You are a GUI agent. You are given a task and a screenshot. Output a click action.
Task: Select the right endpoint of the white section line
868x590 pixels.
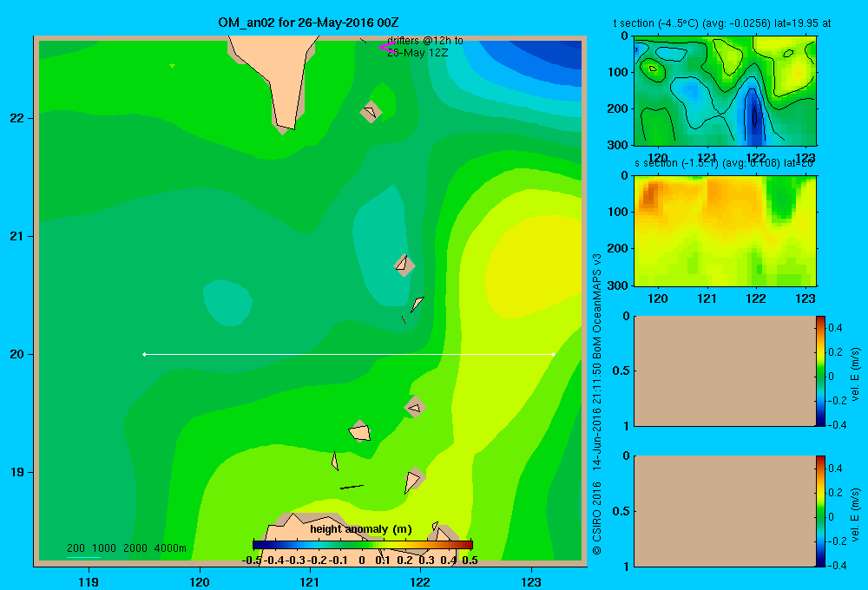click(554, 354)
